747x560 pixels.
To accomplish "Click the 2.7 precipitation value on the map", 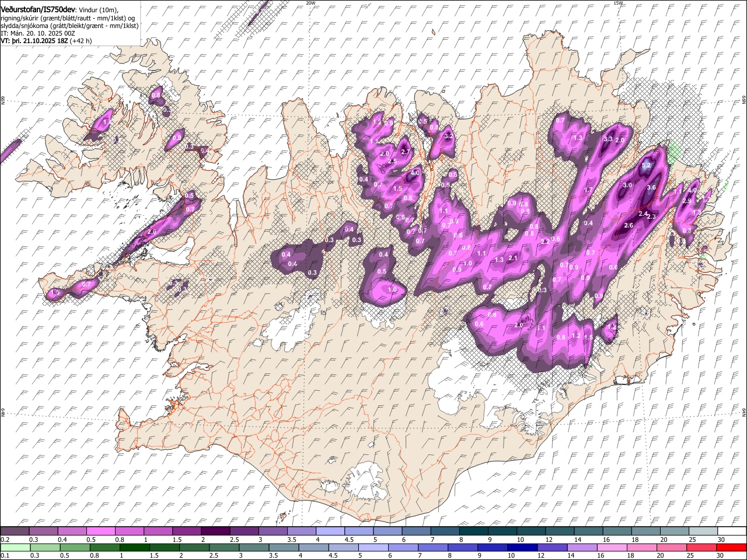I will [406, 152].
